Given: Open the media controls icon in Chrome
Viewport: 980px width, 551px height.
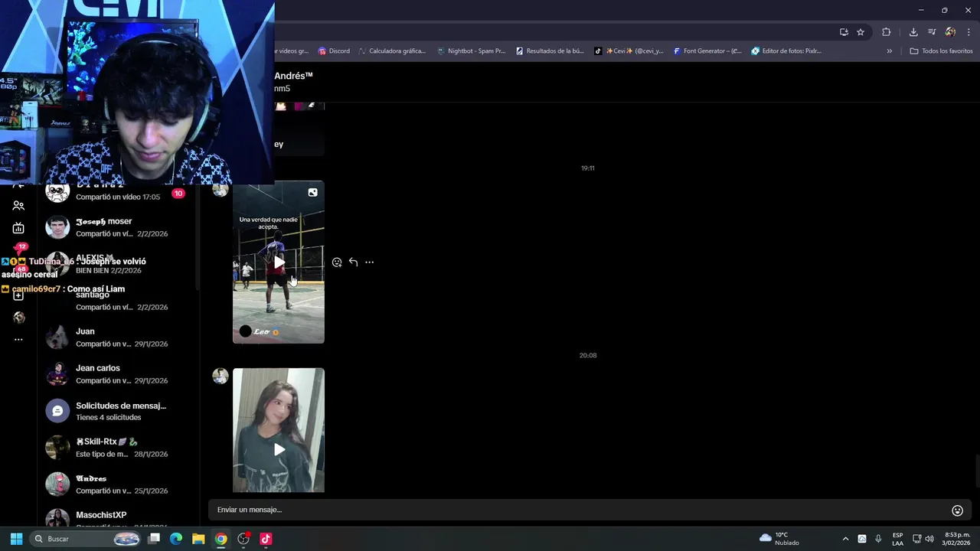Looking at the screenshot, I should pos(932,32).
